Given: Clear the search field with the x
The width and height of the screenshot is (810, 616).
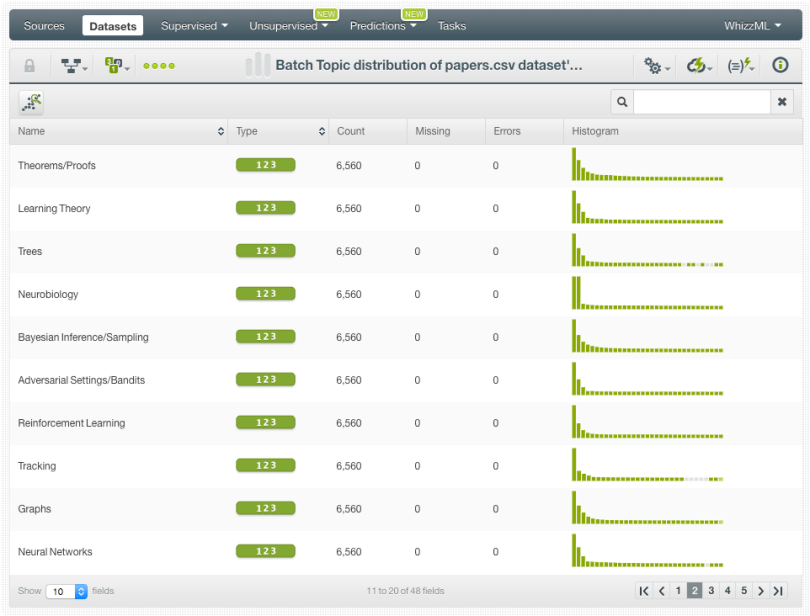Looking at the screenshot, I should click(783, 102).
